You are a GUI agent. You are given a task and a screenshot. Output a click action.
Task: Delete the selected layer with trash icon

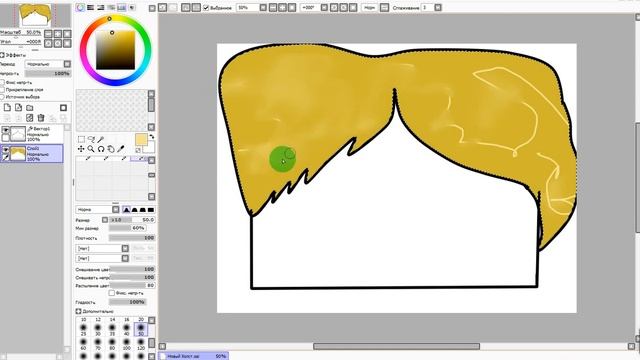click(x=41, y=118)
